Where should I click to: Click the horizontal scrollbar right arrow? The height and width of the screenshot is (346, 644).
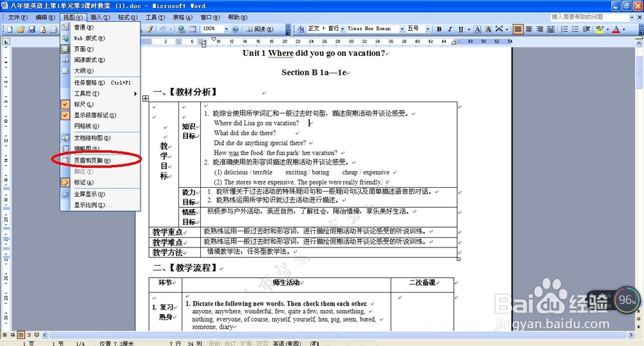pyautogui.click(x=631, y=335)
